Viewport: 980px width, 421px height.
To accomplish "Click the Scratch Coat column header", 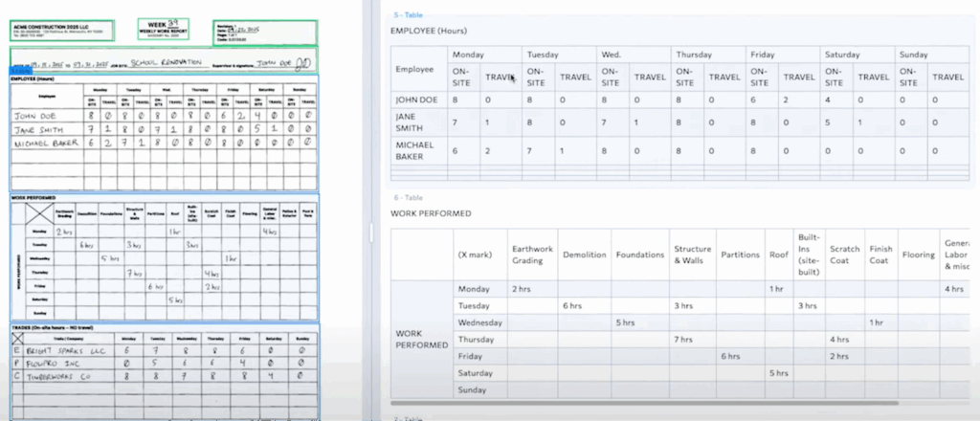I will click(845, 255).
